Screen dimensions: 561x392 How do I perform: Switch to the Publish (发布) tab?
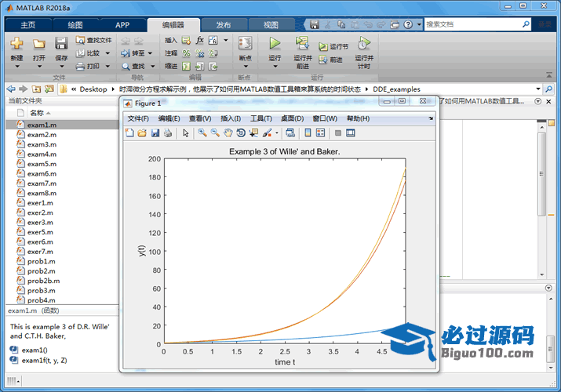point(224,25)
